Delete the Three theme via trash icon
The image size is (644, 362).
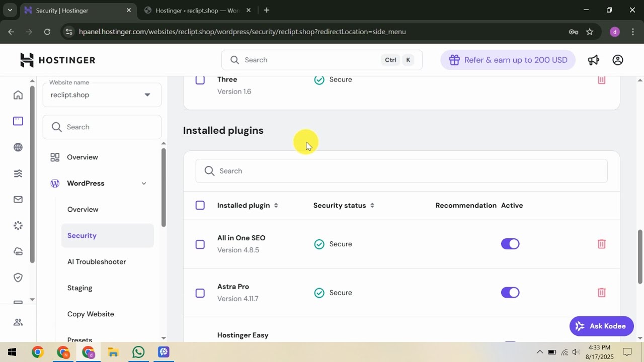[x=601, y=80]
